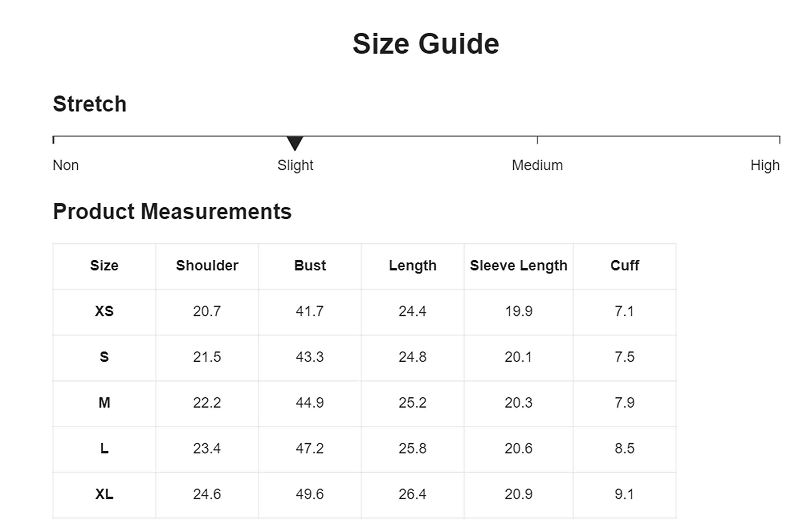
Task: Select the Slight stretch label
Action: (295, 165)
